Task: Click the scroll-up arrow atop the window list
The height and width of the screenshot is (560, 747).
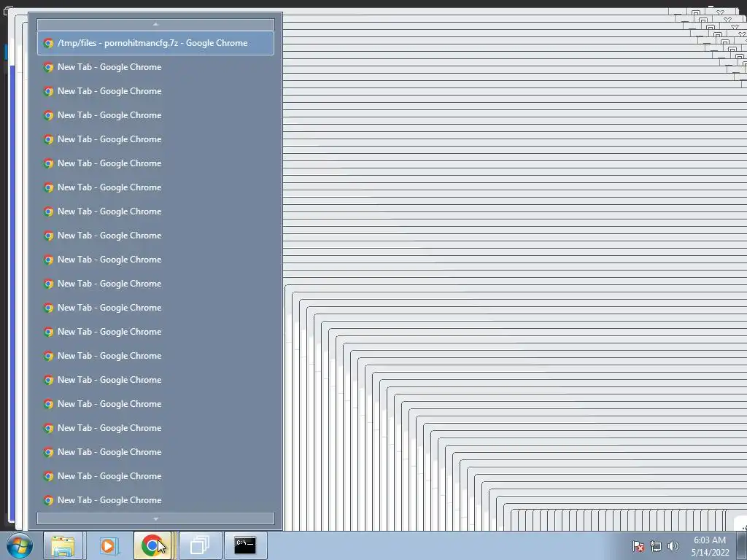Action: click(x=155, y=24)
